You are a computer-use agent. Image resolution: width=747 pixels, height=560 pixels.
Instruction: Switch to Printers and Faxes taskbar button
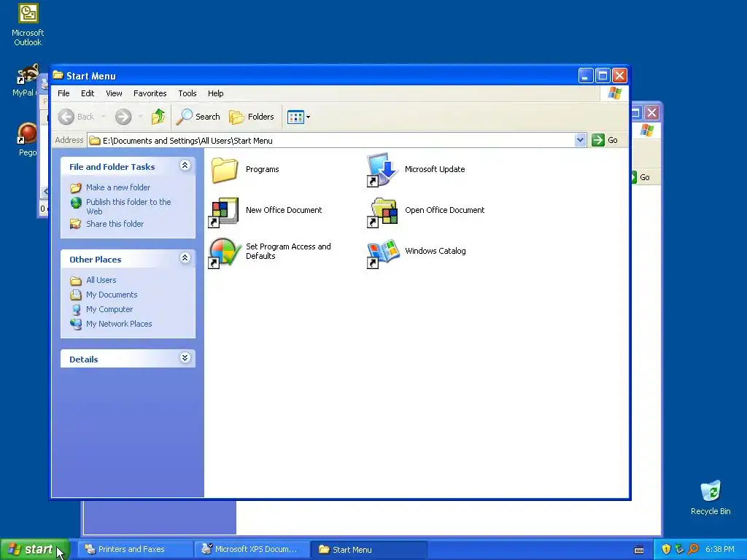(x=135, y=550)
